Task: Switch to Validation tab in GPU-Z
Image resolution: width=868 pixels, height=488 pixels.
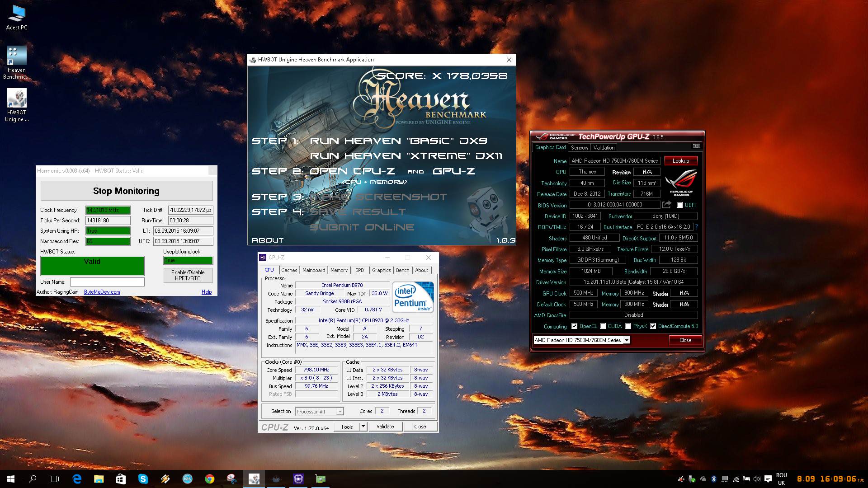Action: (604, 148)
